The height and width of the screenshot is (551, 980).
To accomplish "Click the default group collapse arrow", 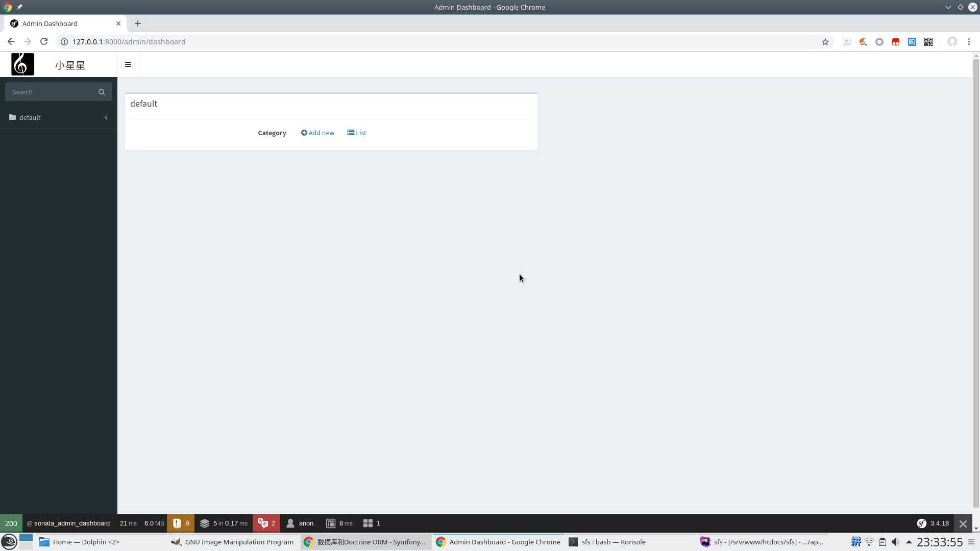I will [x=106, y=117].
